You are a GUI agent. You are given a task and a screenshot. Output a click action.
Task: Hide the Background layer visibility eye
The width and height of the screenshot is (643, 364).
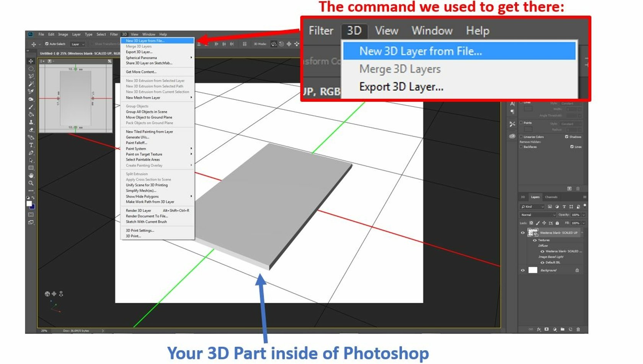click(524, 270)
